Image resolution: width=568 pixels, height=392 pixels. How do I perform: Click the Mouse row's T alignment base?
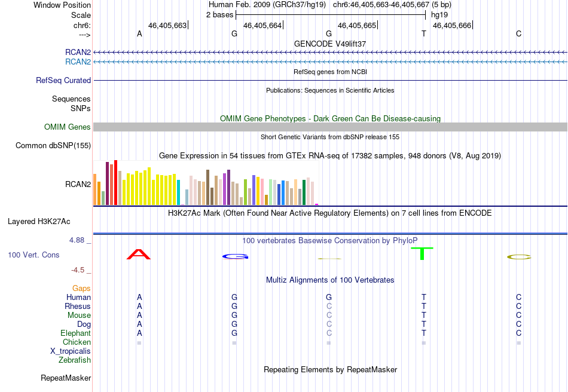424,316
